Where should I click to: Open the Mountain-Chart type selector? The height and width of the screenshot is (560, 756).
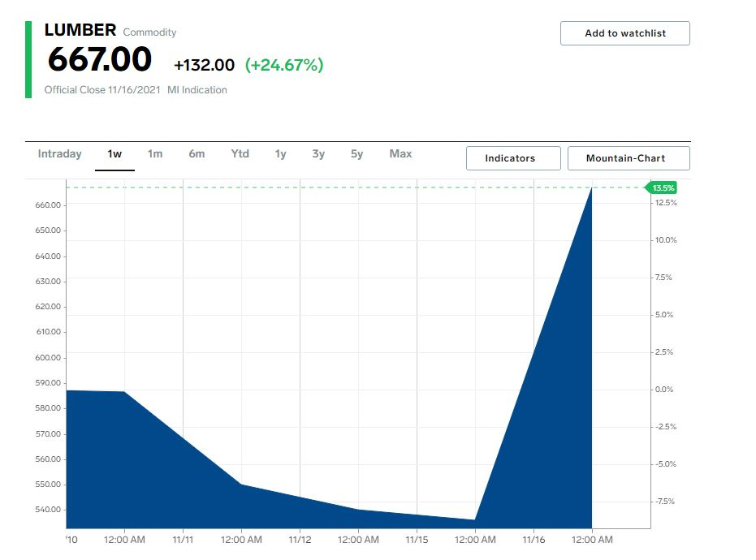[628, 158]
